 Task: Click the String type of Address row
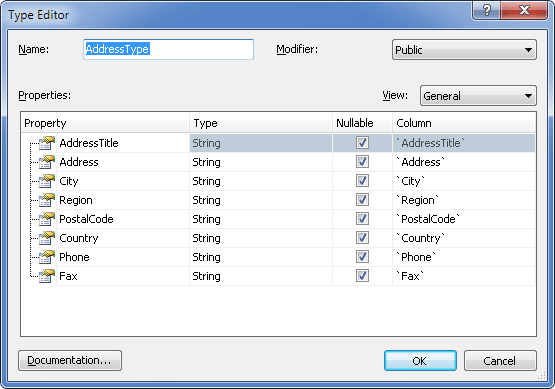click(x=261, y=162)
